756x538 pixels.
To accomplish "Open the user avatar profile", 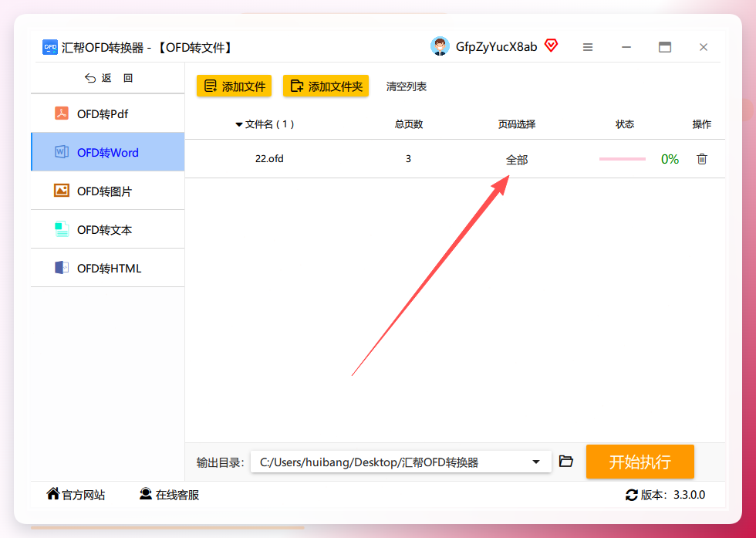I will tap(440, 47).
